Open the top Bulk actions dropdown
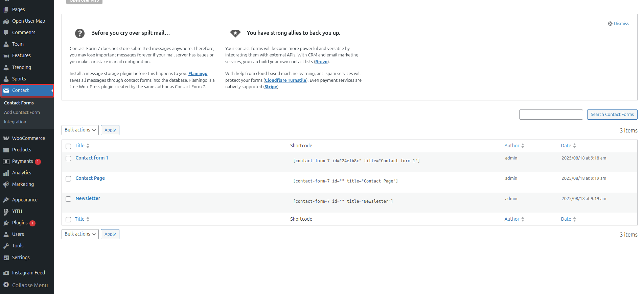 80,130
